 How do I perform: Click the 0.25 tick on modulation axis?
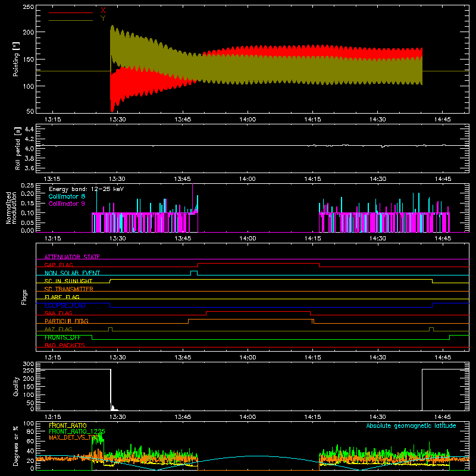27,185
